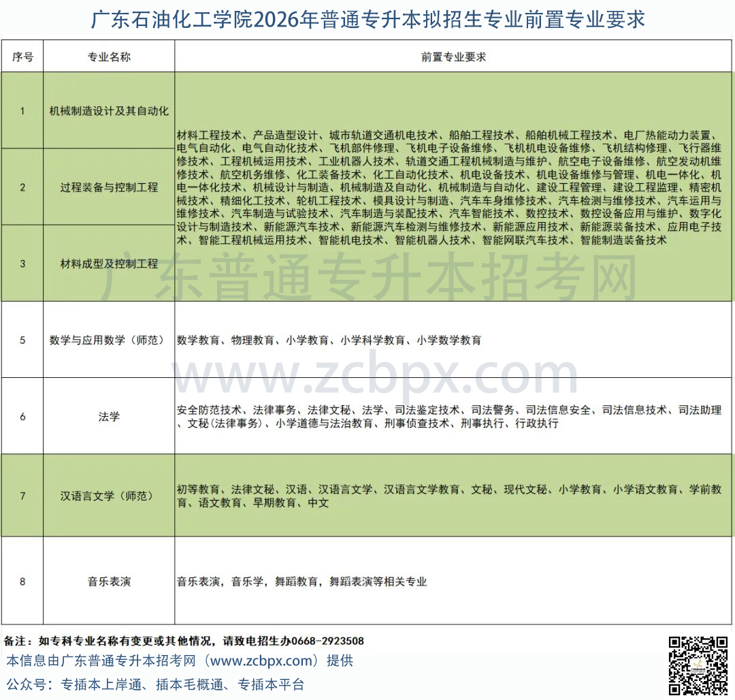Click the requirements text starting 初等教育、法律文秘

449,496
